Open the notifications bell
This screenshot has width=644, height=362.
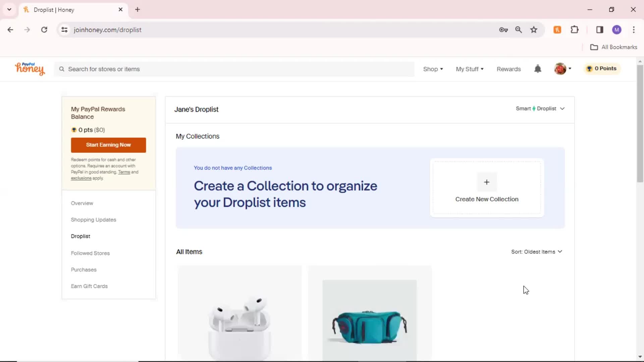click(538, 69)
